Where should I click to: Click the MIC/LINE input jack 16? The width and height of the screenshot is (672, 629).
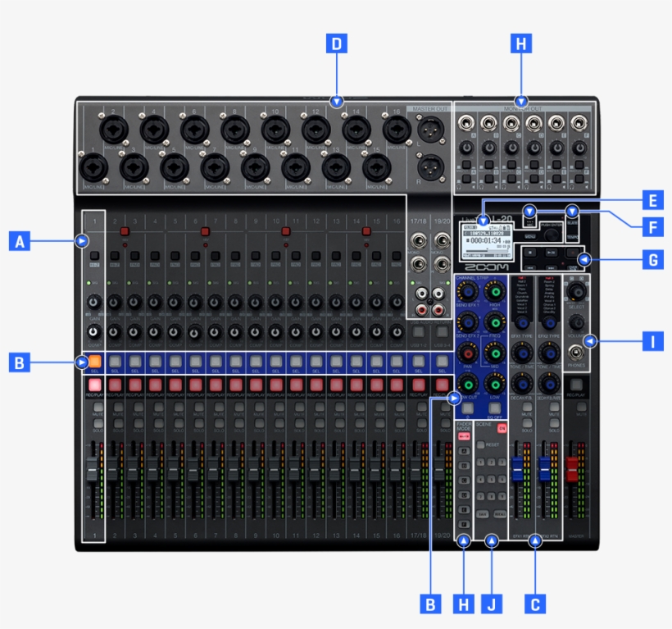click(397, 129)
